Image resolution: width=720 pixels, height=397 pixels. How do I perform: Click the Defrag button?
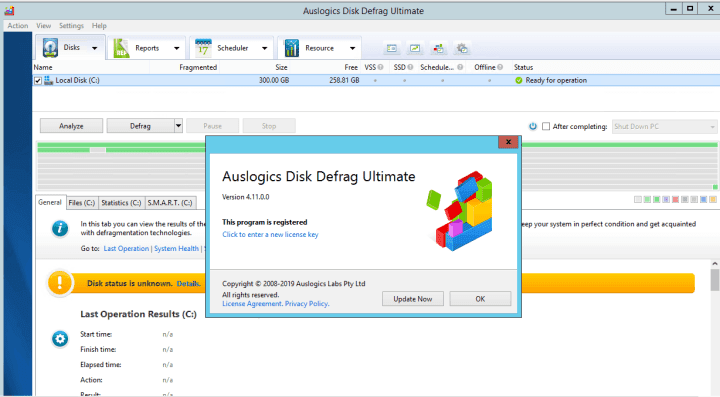[x=141, y=126]
